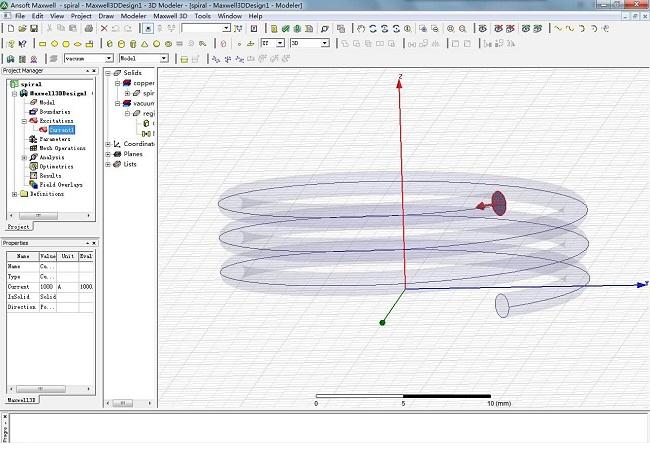Click the New project icon
The height and width of the screenshot is (460, 650).
pos(11,29)
